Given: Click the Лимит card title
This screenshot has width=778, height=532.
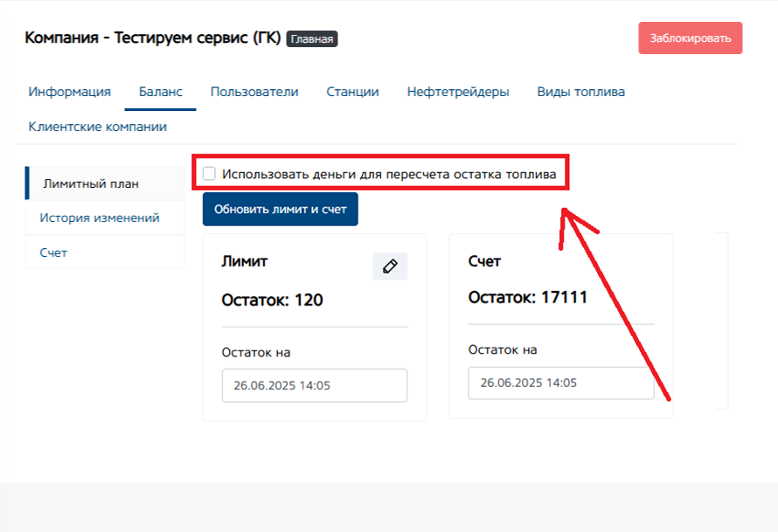Looking at the screenshot, I should coord(245,261).
